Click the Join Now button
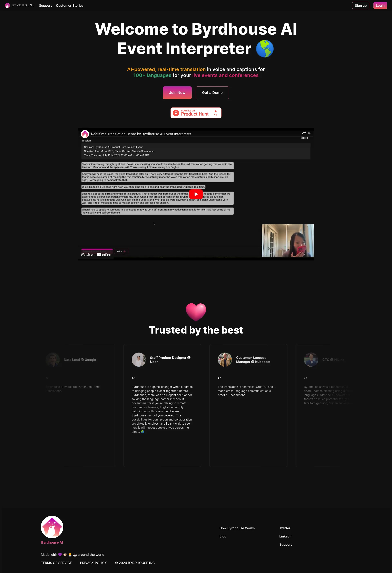The height and width of the screenshot is (573, 392). tap(177, 92)
